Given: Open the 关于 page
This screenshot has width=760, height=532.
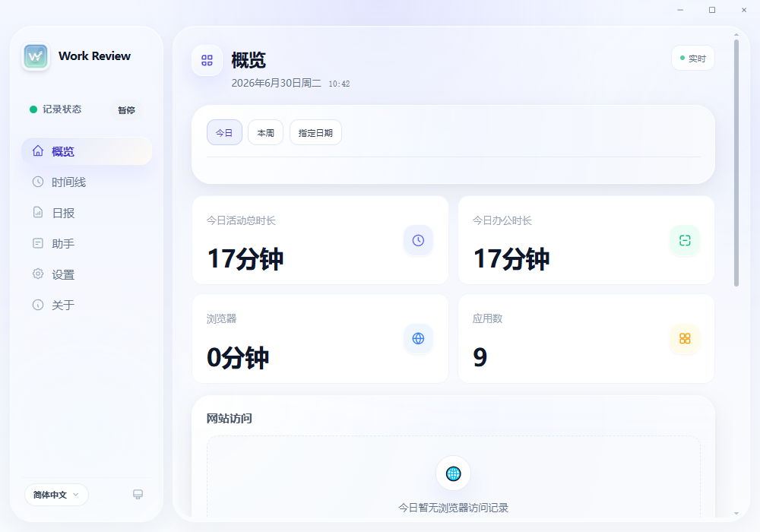Looking at the screenshot, I should [87, 306].
